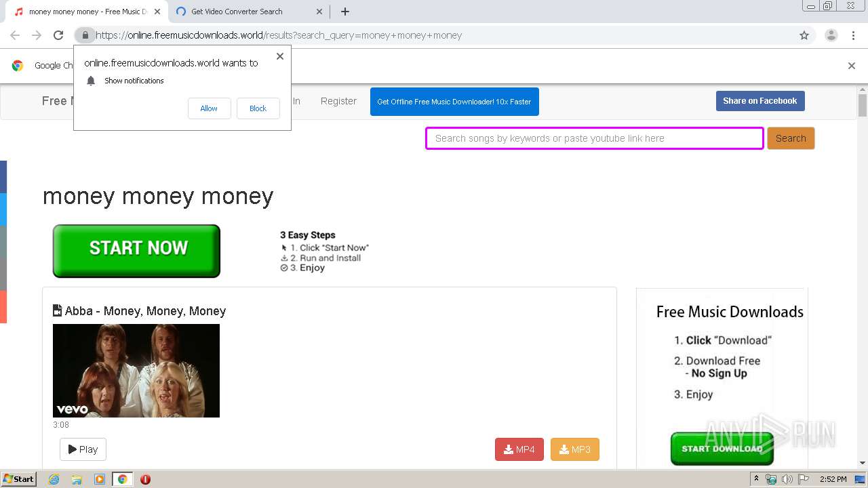Click the green START NOW button
Image resolution: width=868 pixels, height=488 pixels.
(136, 251)
